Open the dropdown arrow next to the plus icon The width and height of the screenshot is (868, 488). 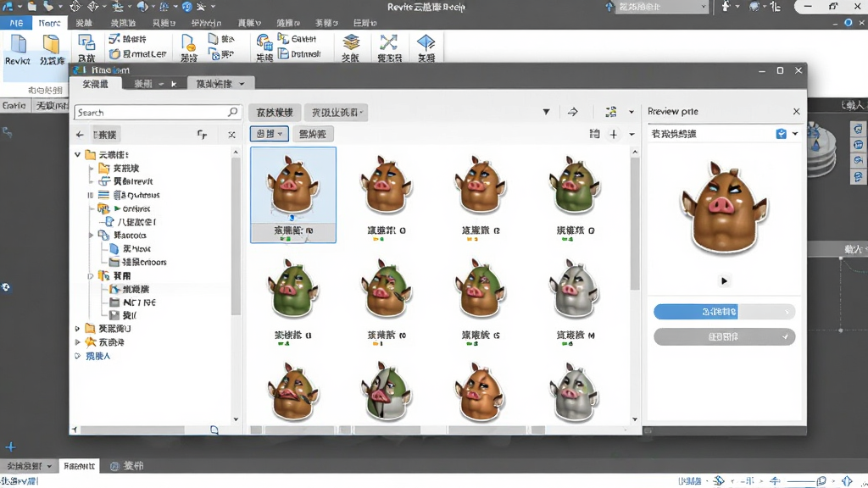click(x=632, y=134)
